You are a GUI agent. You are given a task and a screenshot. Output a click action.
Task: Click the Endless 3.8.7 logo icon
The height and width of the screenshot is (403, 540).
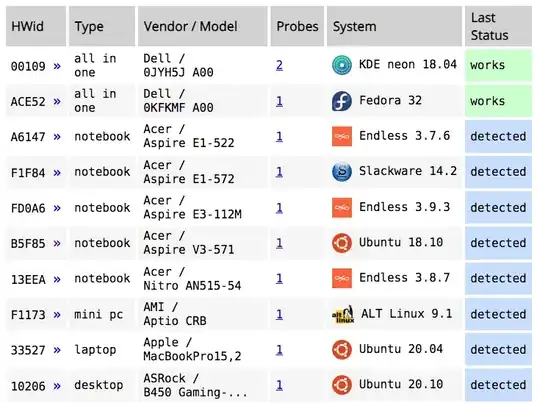[x=342, y=278]
